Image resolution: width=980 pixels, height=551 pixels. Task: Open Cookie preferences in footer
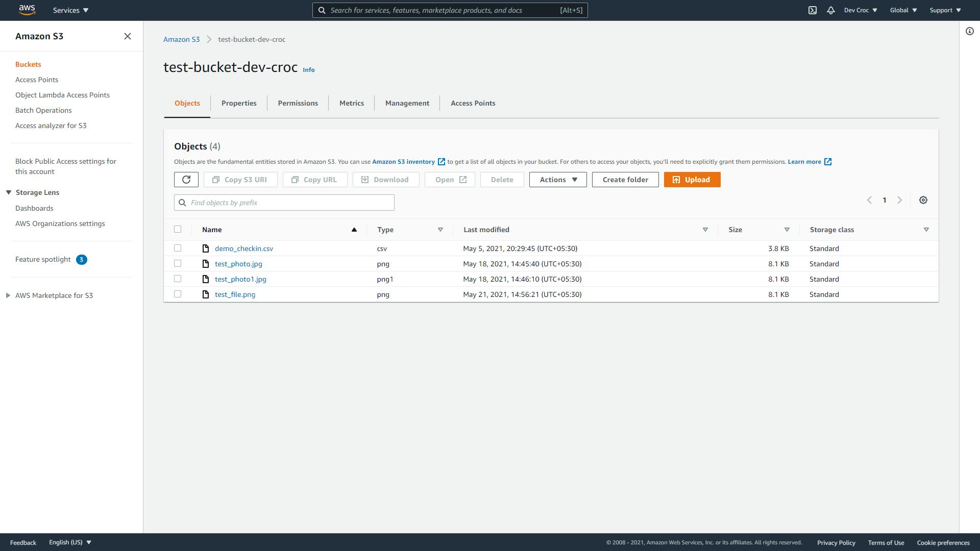coord(943,542)
